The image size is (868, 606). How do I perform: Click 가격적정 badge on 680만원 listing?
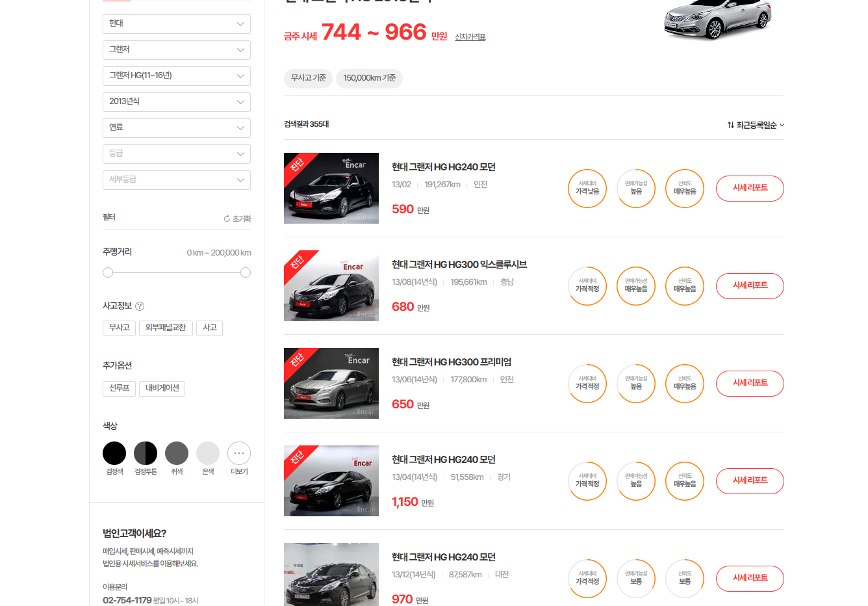pos(587,286)
